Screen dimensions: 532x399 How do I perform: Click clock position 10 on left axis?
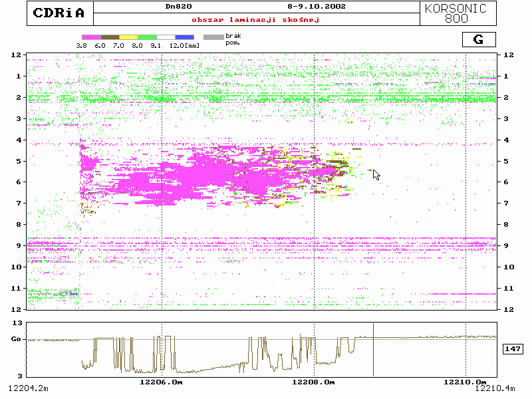[x=16, y=267]
